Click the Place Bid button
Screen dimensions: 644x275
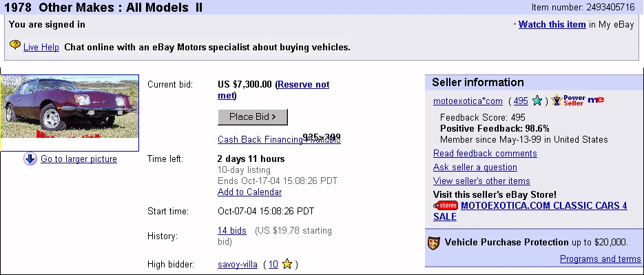point(253,116)
